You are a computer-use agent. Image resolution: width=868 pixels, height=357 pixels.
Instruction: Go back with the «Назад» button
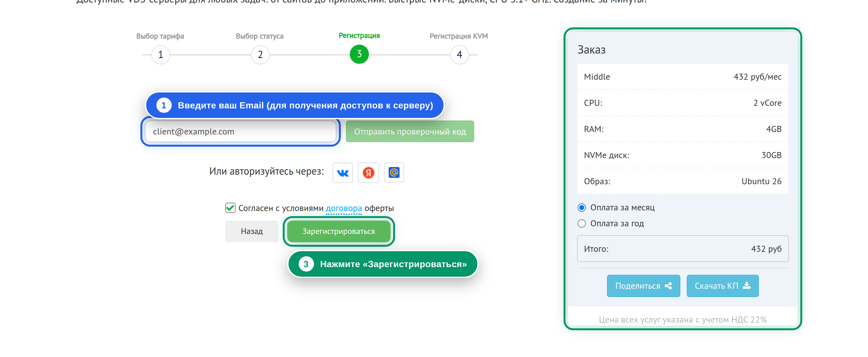click(252, 231)
